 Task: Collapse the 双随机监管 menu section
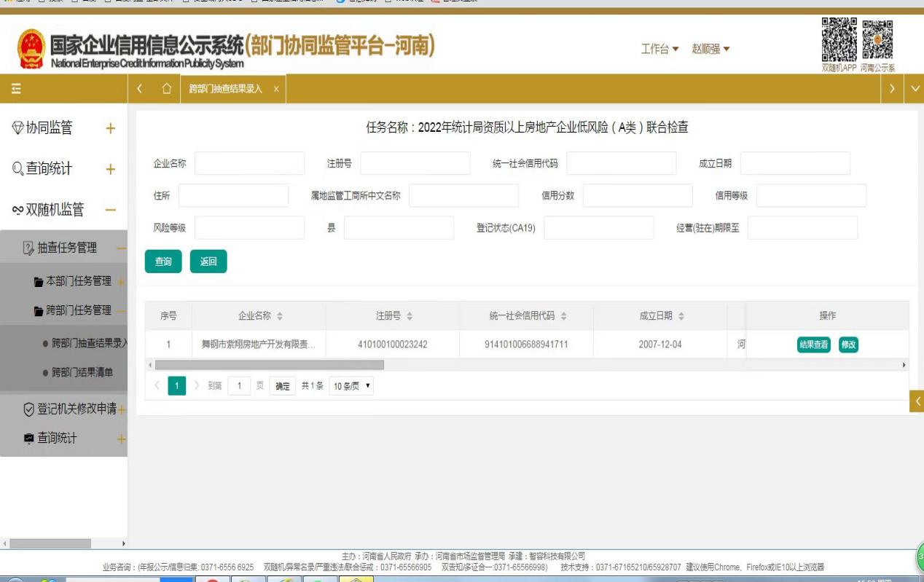[111, 211]
